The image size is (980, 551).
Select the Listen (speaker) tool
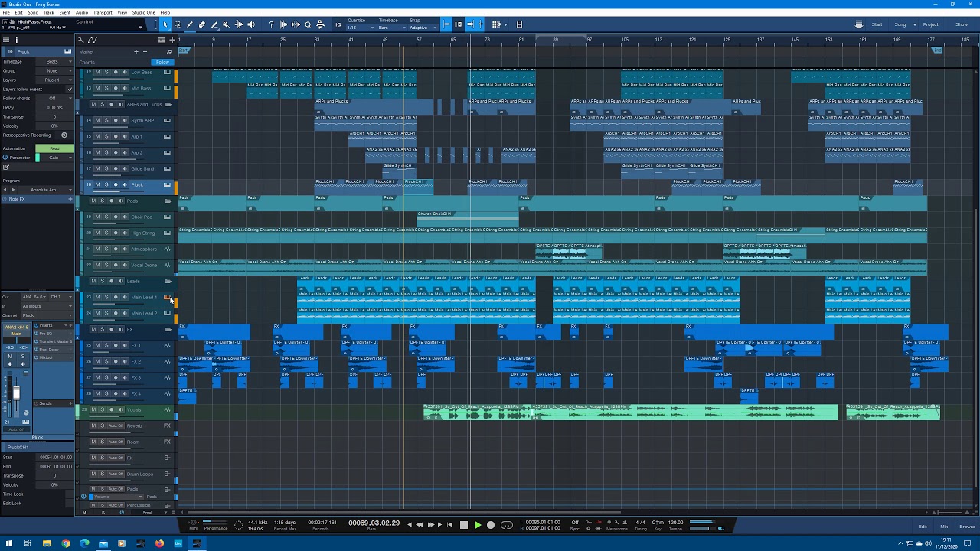[250, 24]
